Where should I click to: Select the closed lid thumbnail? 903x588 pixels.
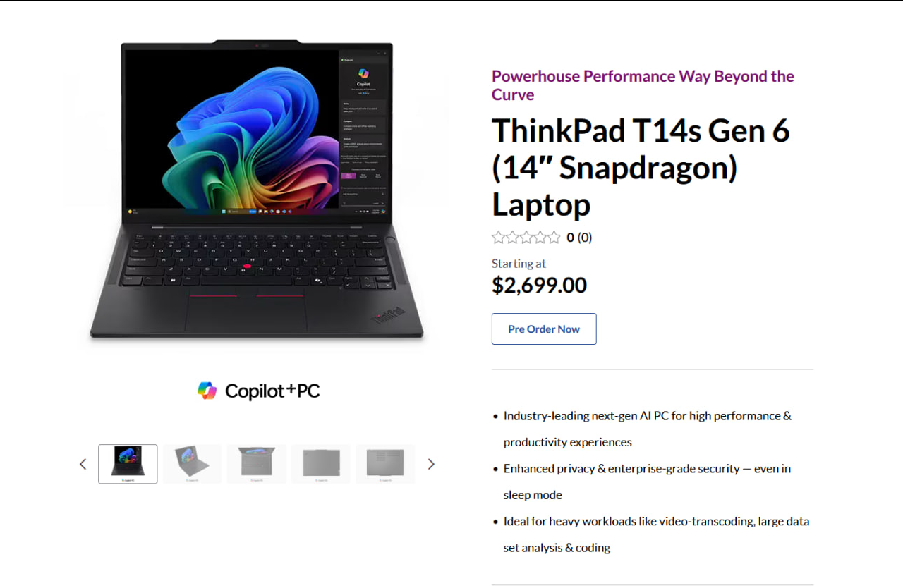coord(321,464)
